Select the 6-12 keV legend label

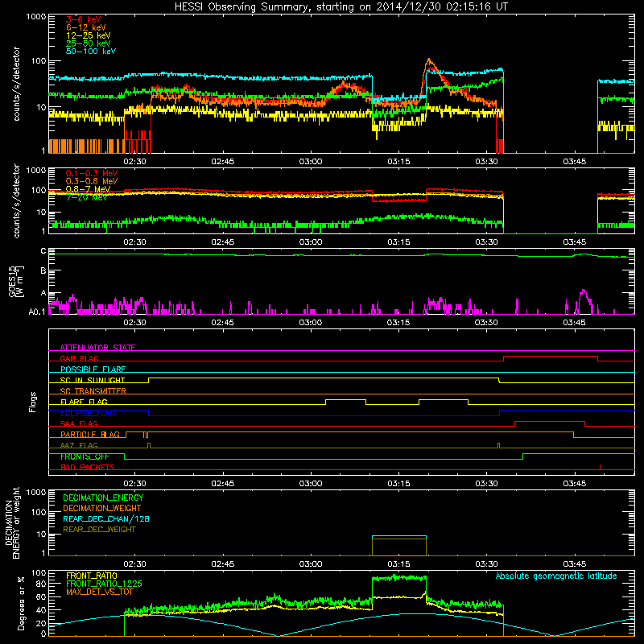coord(86,27)
